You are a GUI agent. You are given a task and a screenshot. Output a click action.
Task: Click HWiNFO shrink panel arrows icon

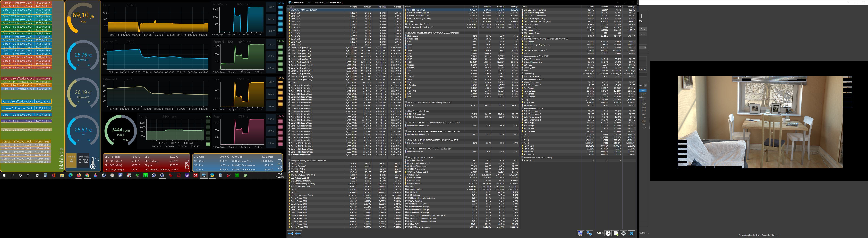coord(298,233)
